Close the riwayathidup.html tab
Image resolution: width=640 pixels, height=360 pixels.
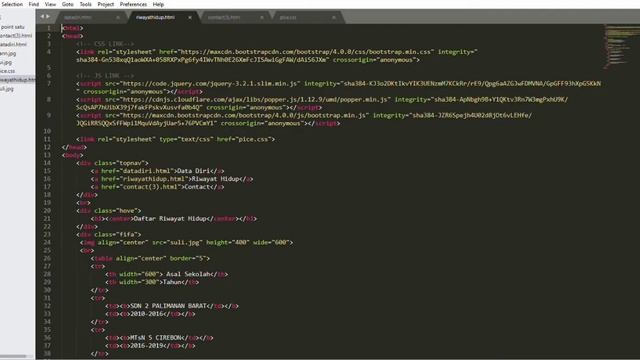click(190, 17)
